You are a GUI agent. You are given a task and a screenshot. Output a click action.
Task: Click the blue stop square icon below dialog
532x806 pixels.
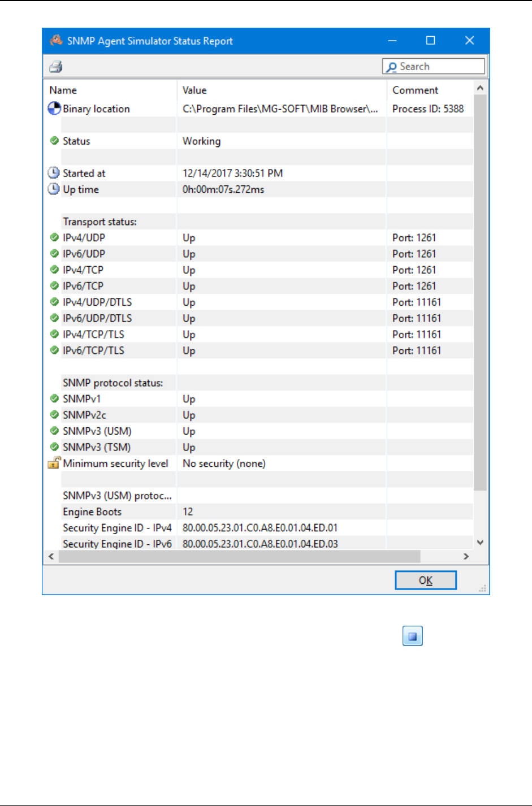pos(413,636)
